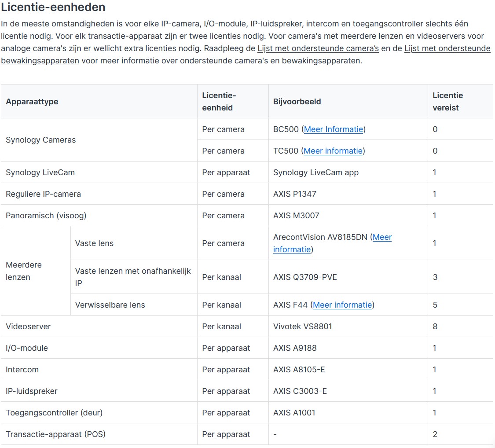Click license value '8' in Videoserver row
Image resolution: width=495 pixels, height=448 pixels.
click(x=435, y=327)
